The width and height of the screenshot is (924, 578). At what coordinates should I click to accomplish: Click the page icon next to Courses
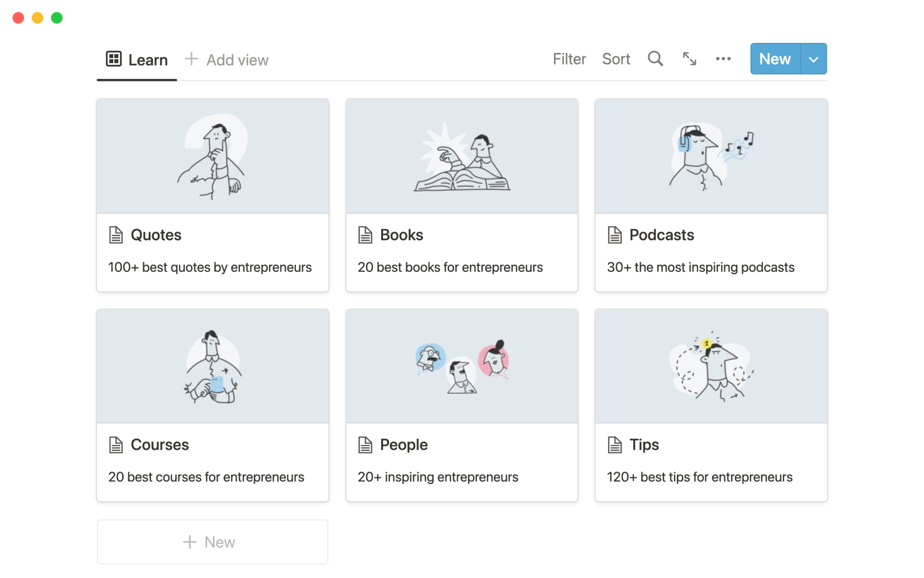tap(116, 445)
